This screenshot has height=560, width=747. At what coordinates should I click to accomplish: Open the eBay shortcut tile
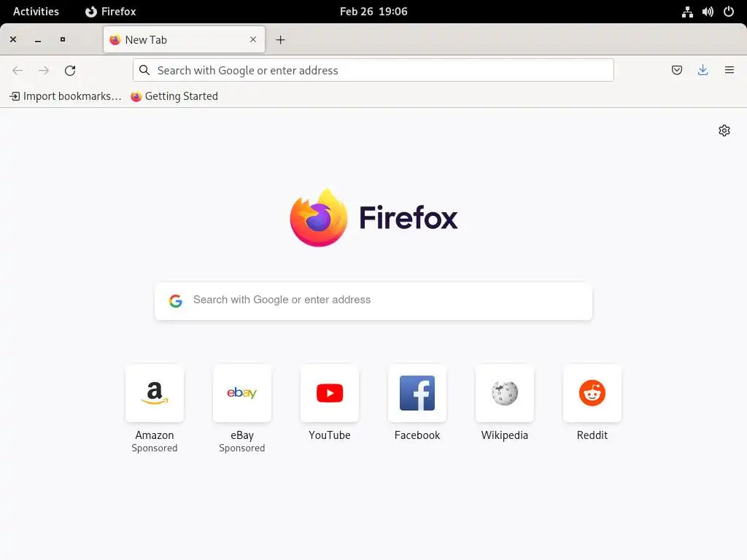242,393
